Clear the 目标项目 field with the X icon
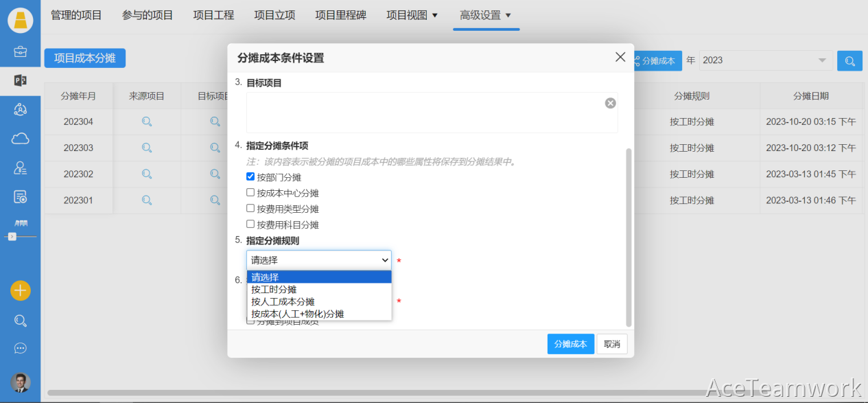Viewport: 868px width, 403px height. coord(610,103)
